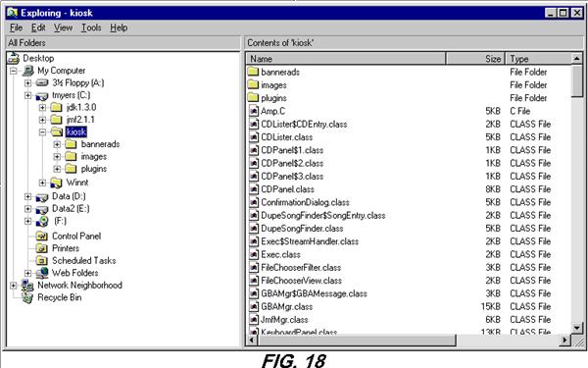Click the horizontal scrollbar right arrow
The width and height of the screenshot is (588, 368).
pyautogui.click(x=564, y=341)
